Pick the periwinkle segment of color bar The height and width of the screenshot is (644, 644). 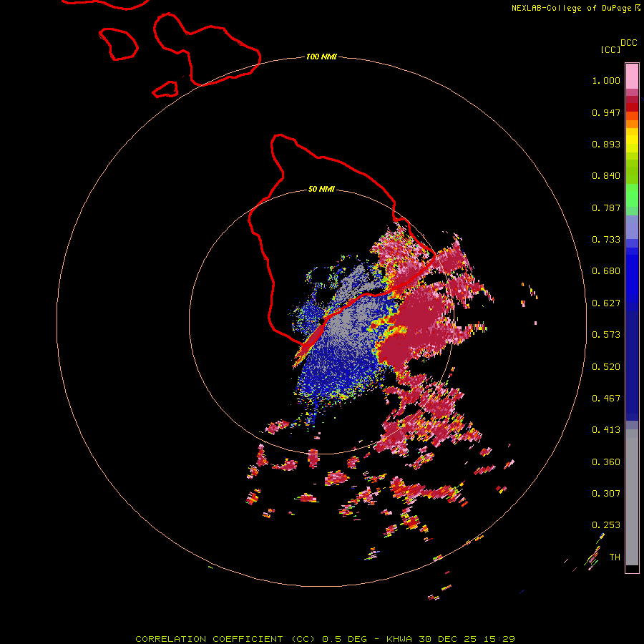coord(632,227)
